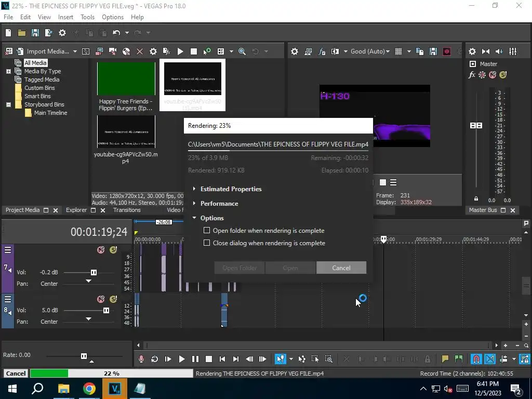
Task: Click Record microphone button in transport
Action: tap(141, 359)
